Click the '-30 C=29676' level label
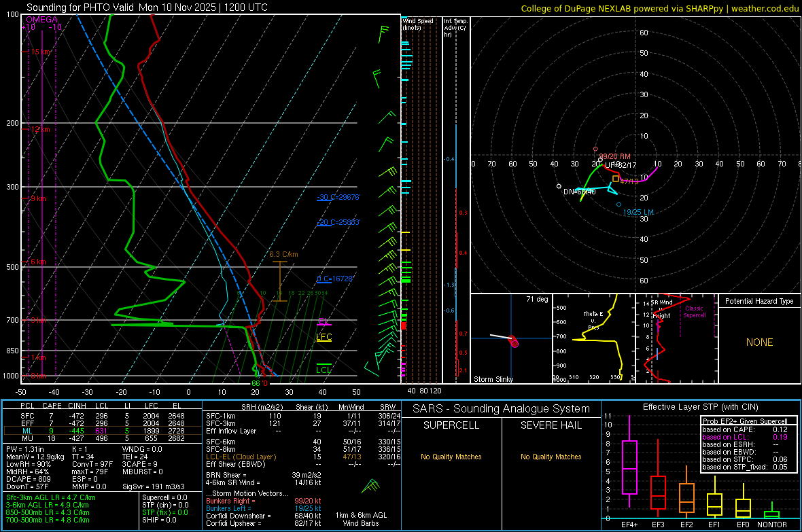This screenshot has width=802, height=532. 338,197
